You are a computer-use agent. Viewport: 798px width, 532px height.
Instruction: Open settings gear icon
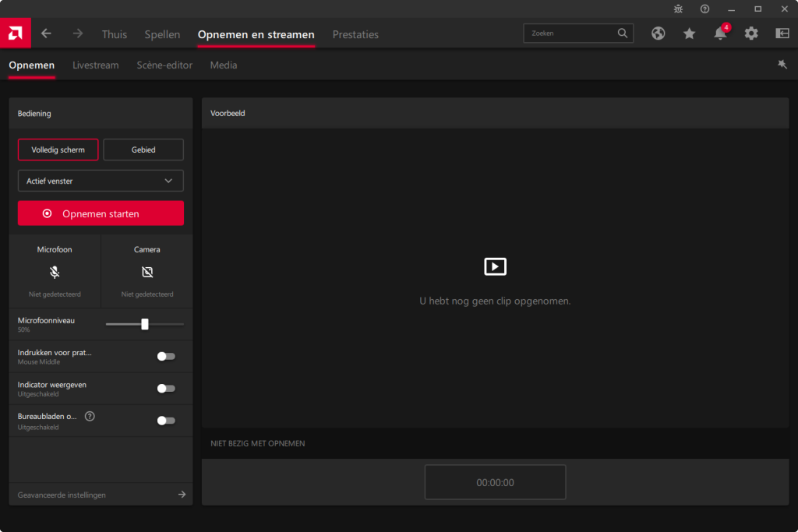(751, 33)
